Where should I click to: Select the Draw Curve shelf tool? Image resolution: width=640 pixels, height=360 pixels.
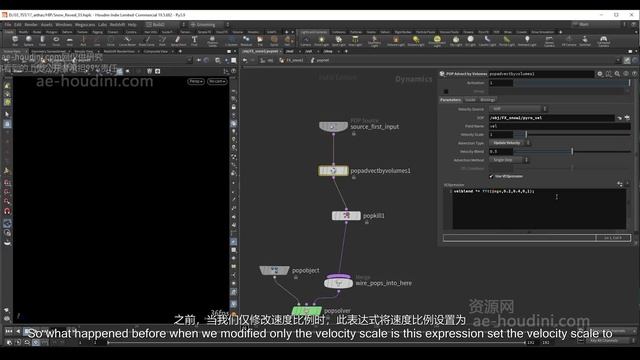147,40
